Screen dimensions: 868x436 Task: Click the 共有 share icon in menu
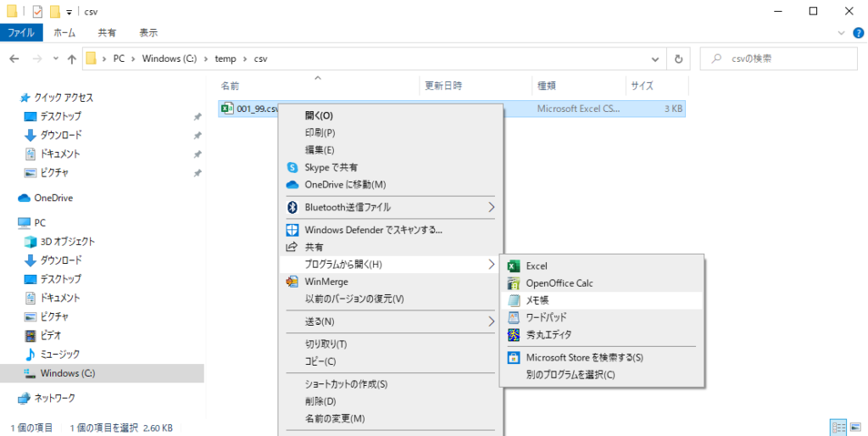click(x=292, y=247)
